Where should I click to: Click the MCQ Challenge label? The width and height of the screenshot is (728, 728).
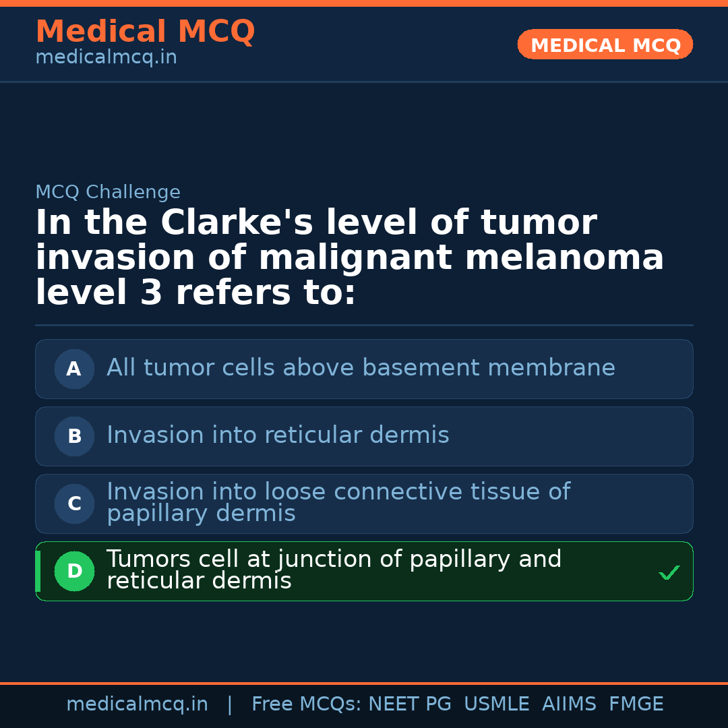coord(108,192)
